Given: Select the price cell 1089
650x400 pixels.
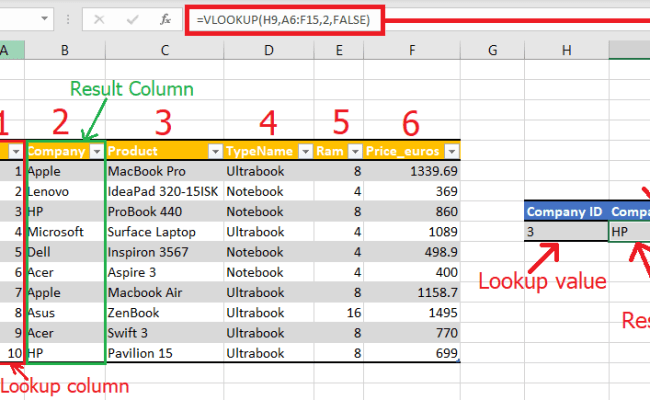Looking at the screenshot, I should 412,232.
